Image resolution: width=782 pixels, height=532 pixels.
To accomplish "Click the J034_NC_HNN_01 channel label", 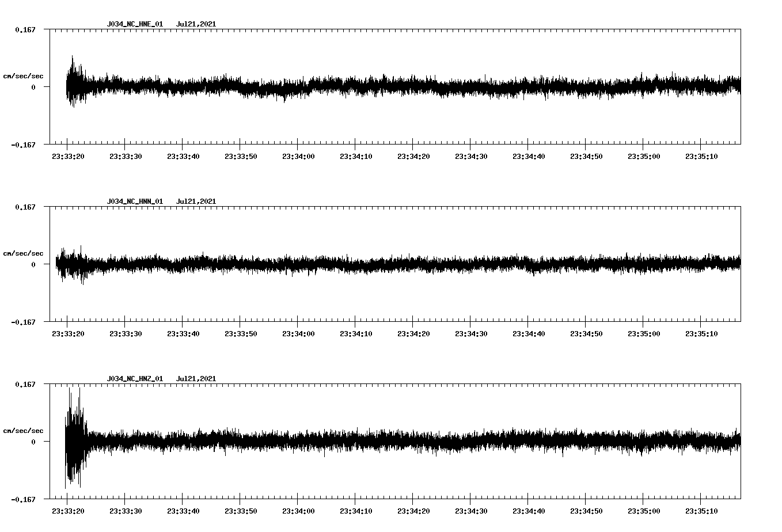I will (134, 202).
